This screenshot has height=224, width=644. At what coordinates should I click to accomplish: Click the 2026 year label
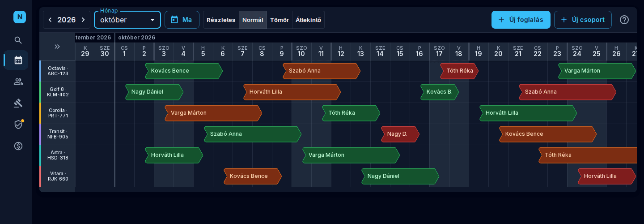pos(66,20)
